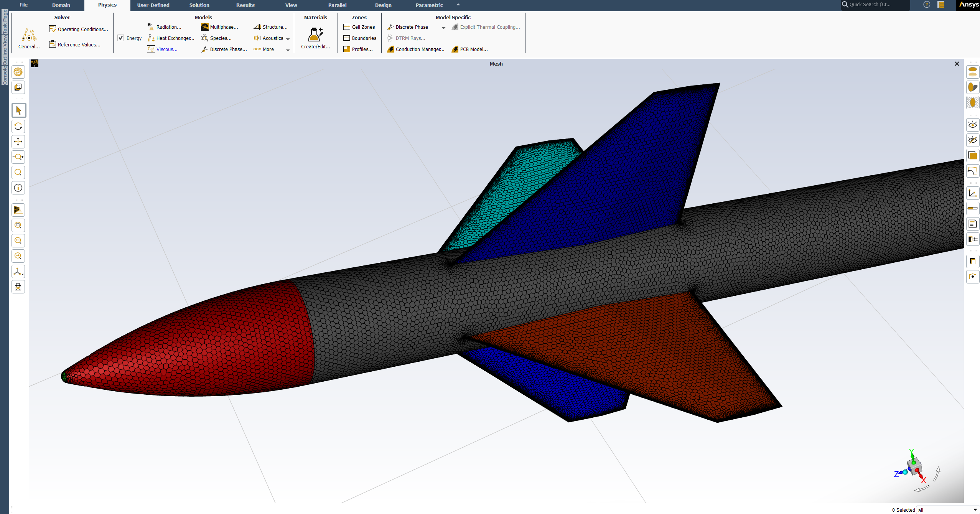The width and height of the screenshot is (980, 514).
Task: Show all surfaces with eye icon
Action: [973, 125]
